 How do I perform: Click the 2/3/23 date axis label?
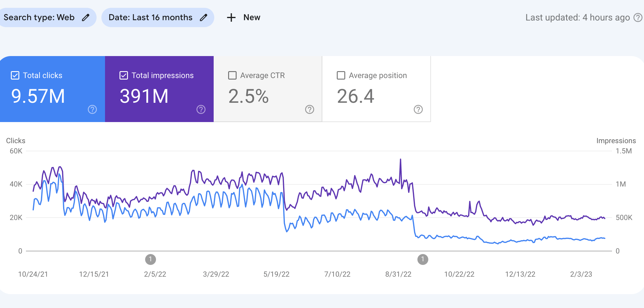(x=581, y=274)
